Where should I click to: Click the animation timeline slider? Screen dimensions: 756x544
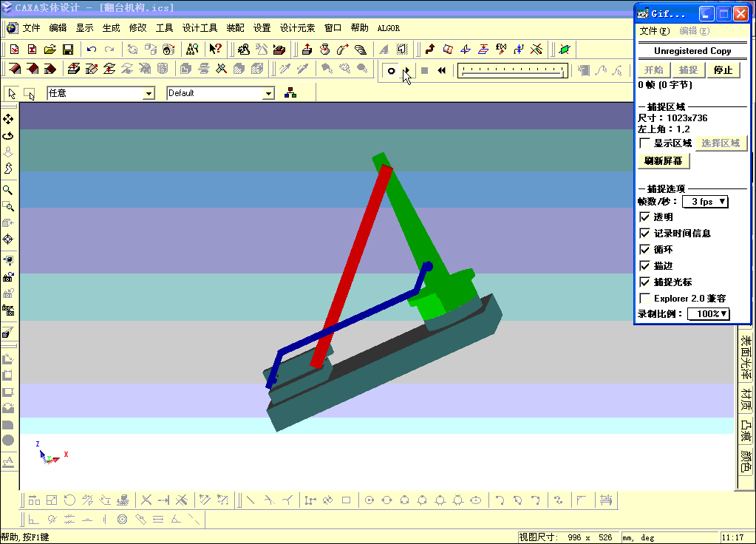click(x=513, y=71)
